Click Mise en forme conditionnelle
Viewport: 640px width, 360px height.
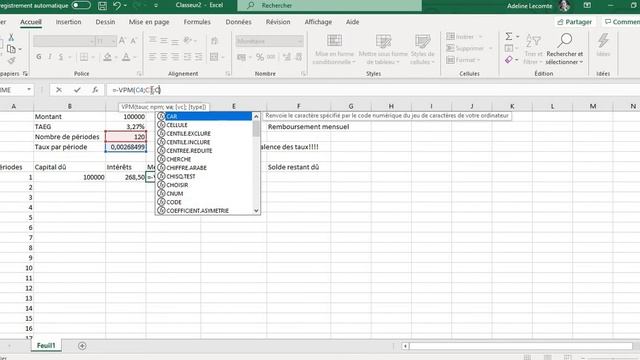(x=334, y=49)
